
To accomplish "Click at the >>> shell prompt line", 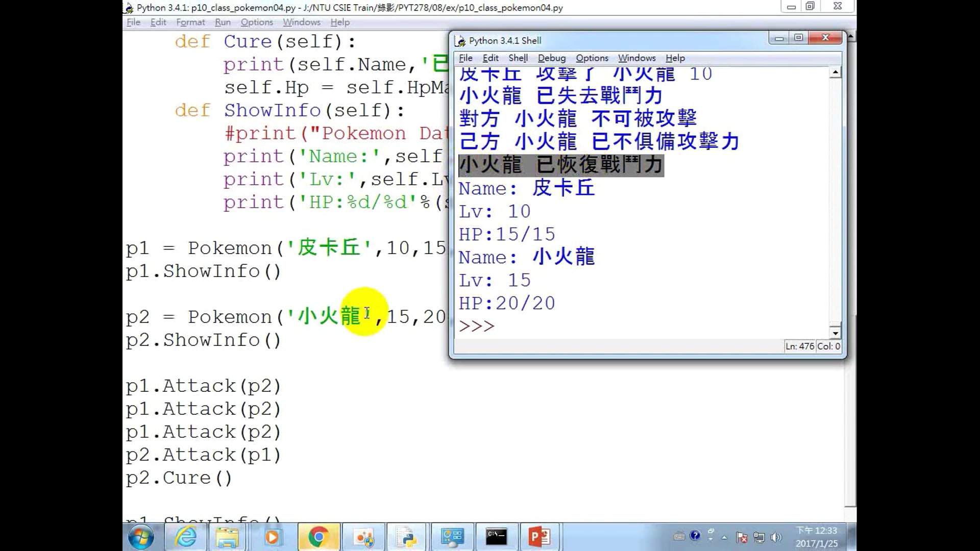I will (x=561, y=326).
